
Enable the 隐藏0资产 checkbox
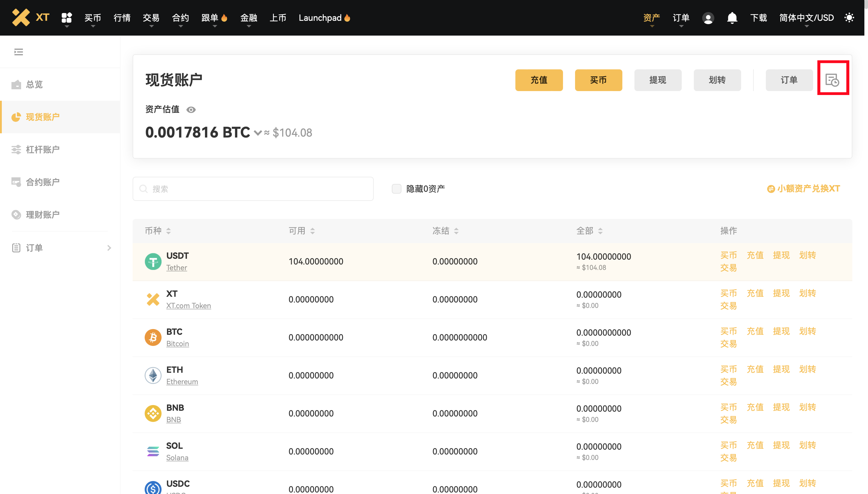(396, 189)
